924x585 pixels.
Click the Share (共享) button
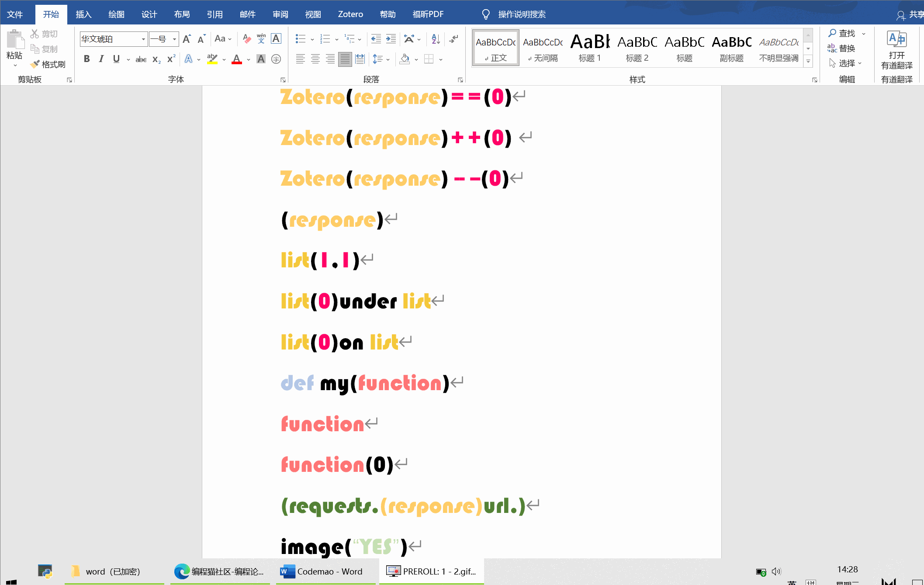point(910,15)
